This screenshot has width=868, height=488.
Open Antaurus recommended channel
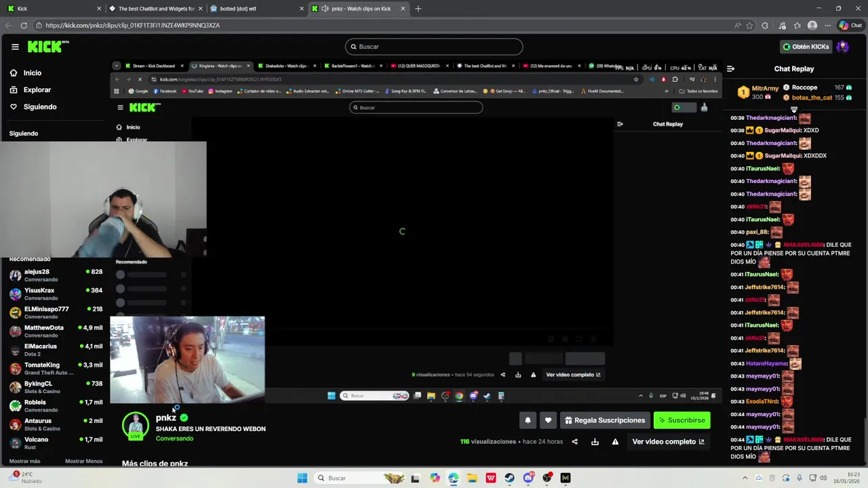[x=56, y=424]
